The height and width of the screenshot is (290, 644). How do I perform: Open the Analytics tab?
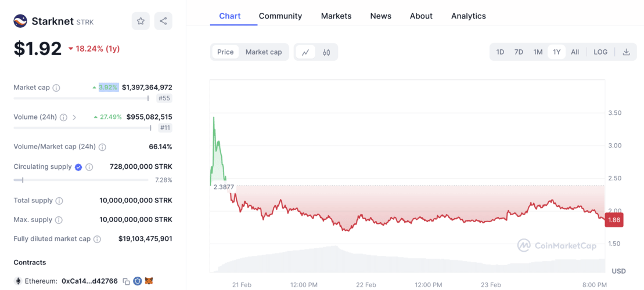coord(469,16)
